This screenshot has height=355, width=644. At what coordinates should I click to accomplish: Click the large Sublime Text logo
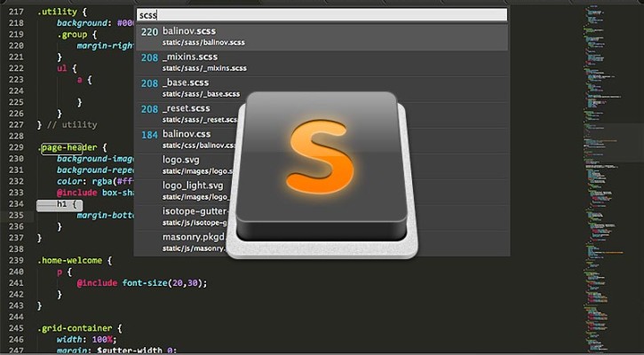[322, 175]
